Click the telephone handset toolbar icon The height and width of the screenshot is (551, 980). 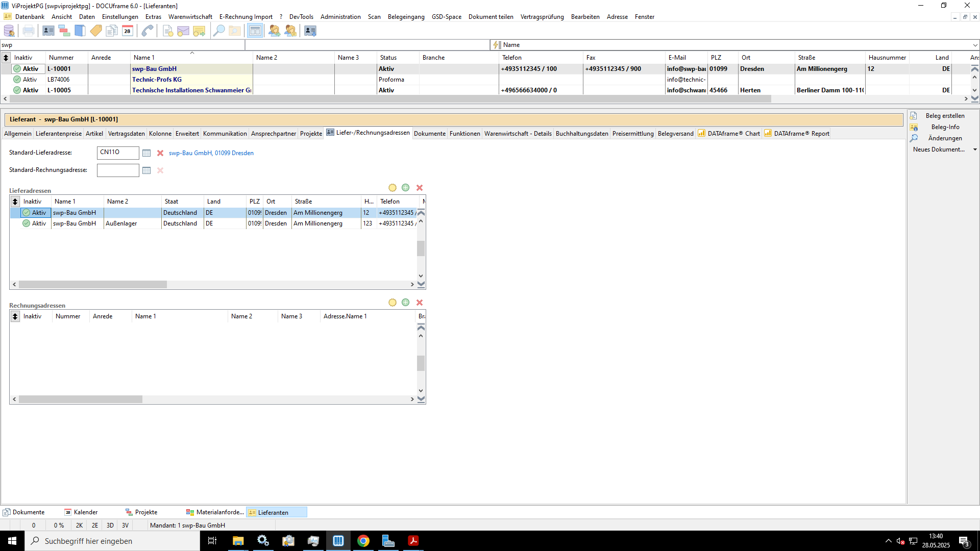[148, 31]
